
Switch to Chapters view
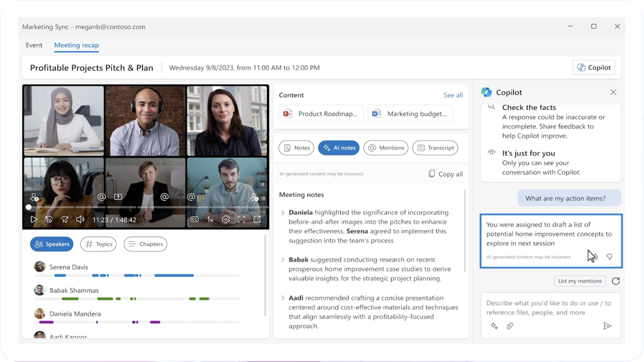pyautogui.click(x=145, y=244)
